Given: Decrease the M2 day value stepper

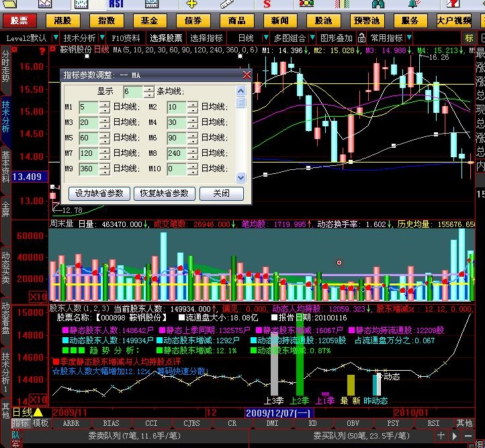Looking at the screenshot, I should [x=193, y=110].
